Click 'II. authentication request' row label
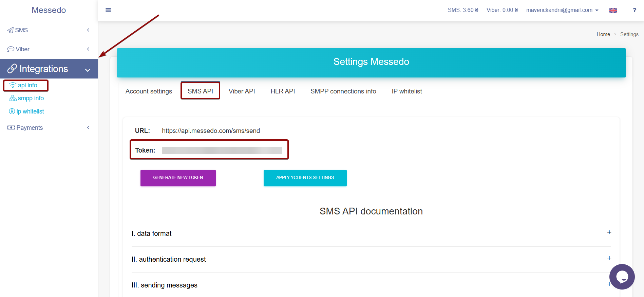This screenshot has height=297, width=644. (169, 259)
